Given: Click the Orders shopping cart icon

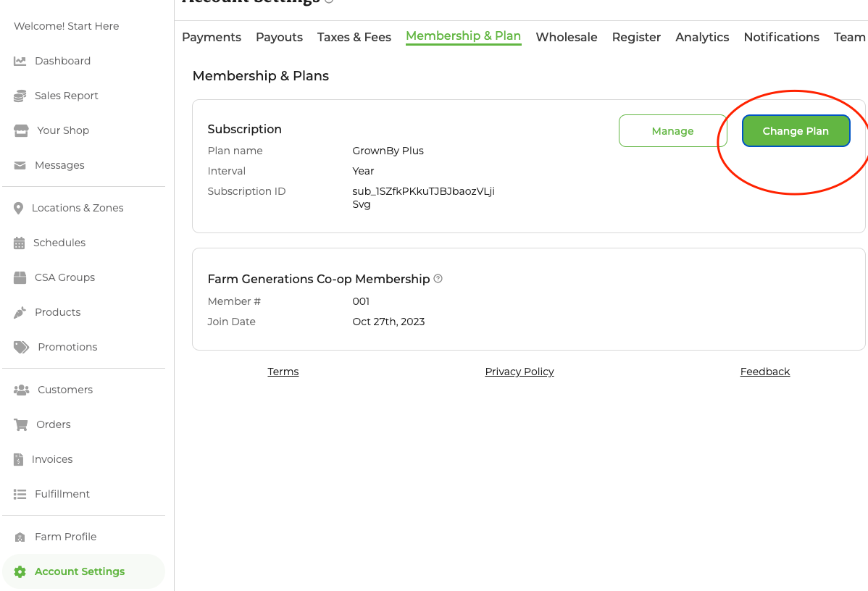Looking at the screenshot, I should tap(21, 424).
